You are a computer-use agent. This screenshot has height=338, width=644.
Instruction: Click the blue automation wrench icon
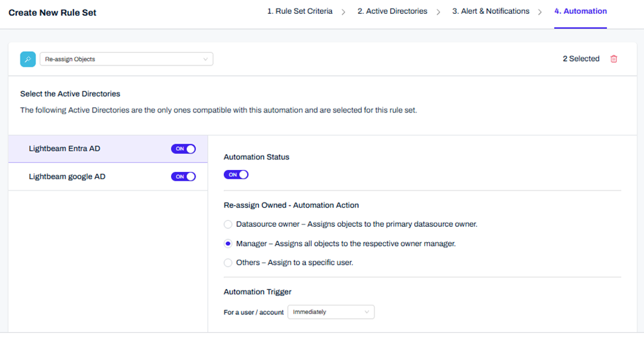point(28,60)
